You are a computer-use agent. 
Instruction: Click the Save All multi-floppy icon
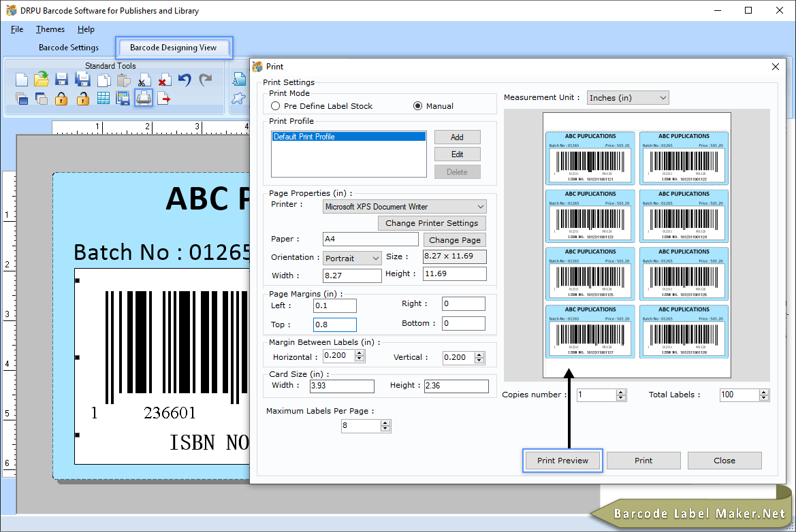83,80
